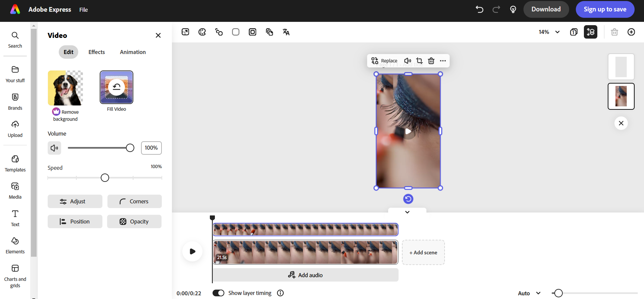Select the Fill Video thumbnail
The width and height of the screenshot is (644, 299).
(117, 87)
